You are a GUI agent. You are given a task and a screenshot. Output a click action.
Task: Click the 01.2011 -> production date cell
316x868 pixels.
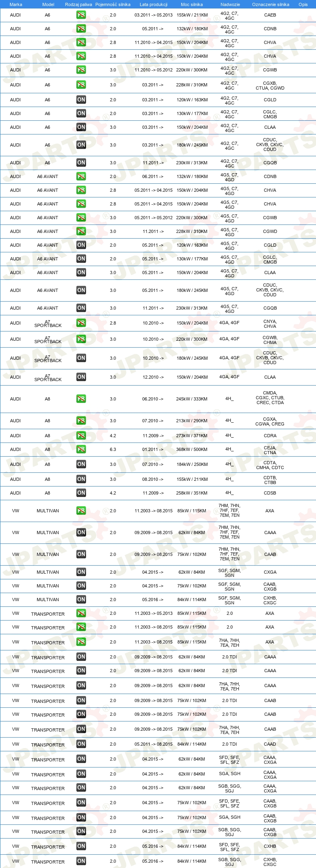pyautogui.click(x=153, y=449)
